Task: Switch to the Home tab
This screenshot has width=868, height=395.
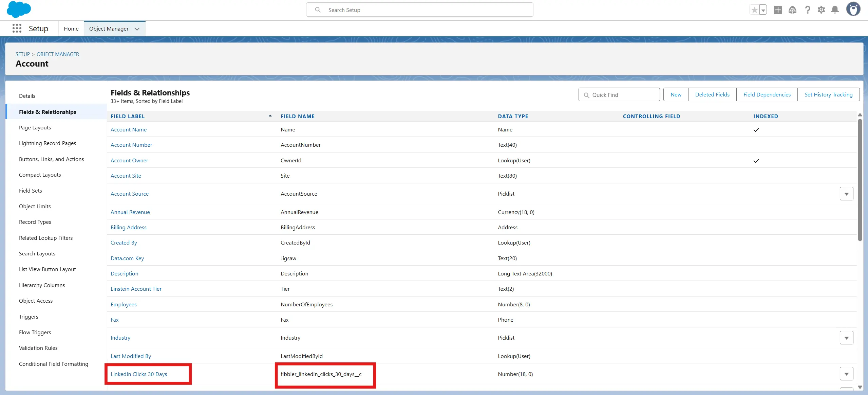Action: tap(71, 29)
